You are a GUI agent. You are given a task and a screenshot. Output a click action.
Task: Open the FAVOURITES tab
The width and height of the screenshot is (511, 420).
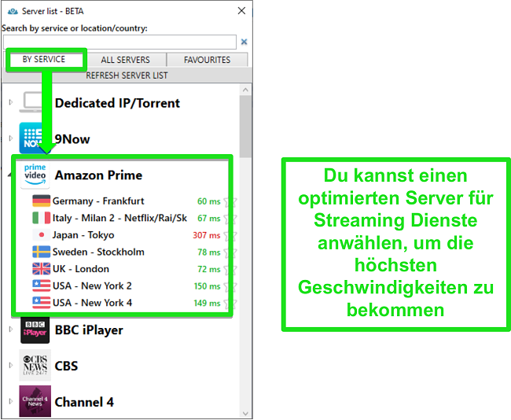click(x=207, y=60)
